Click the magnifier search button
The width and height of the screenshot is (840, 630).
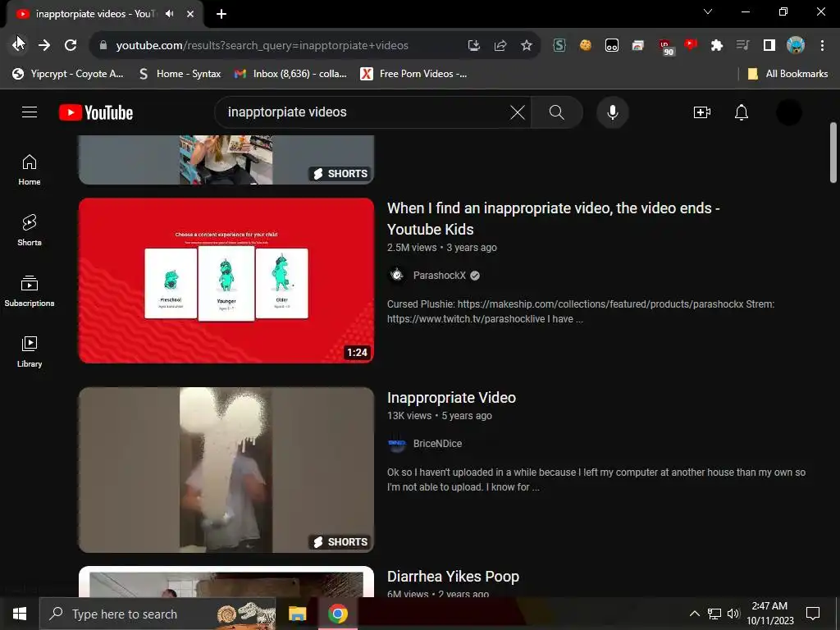point(557,112)
